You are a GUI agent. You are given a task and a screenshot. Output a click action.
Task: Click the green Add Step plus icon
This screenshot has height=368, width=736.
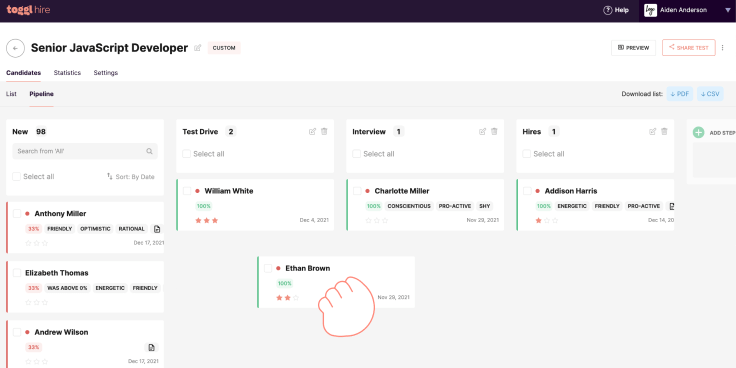[698, 132]
